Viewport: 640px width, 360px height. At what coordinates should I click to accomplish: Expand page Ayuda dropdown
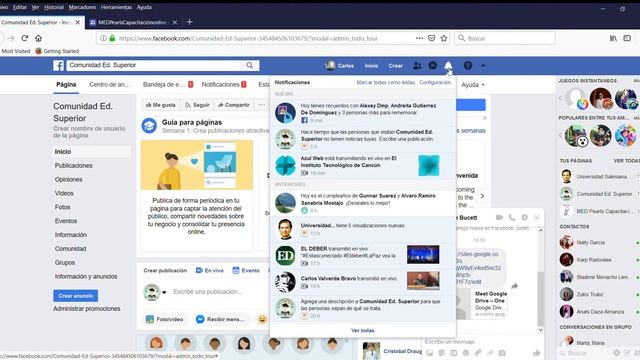click(473, 85)
